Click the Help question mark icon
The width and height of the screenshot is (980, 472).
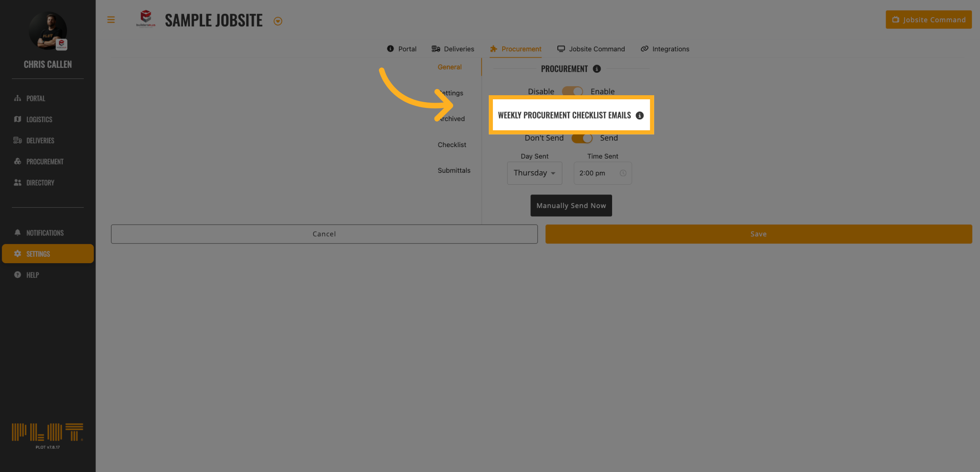tap(18, 275)
